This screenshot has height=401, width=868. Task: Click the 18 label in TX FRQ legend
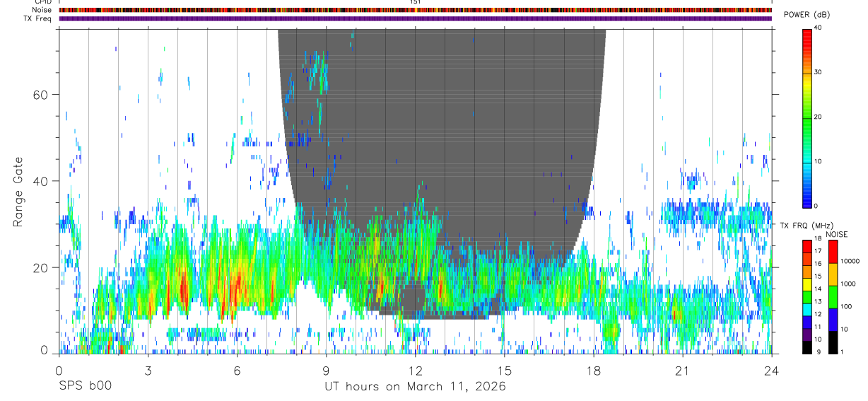pos(819,238)
